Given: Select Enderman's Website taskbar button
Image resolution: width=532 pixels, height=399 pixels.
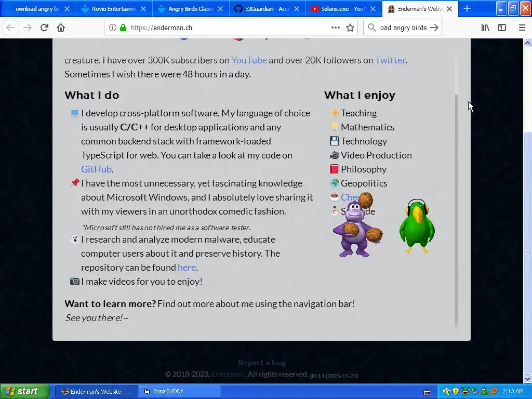Looking at the screenshot, I should (x=96, y=392).
